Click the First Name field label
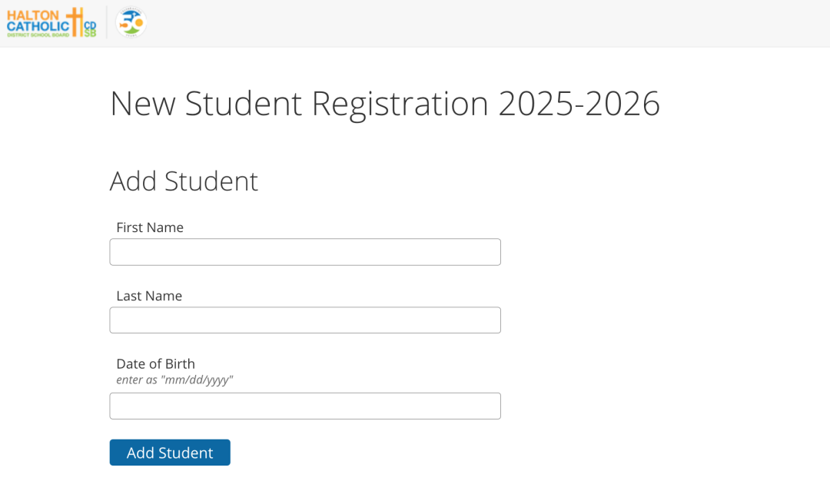 click(x=150, y=227)
